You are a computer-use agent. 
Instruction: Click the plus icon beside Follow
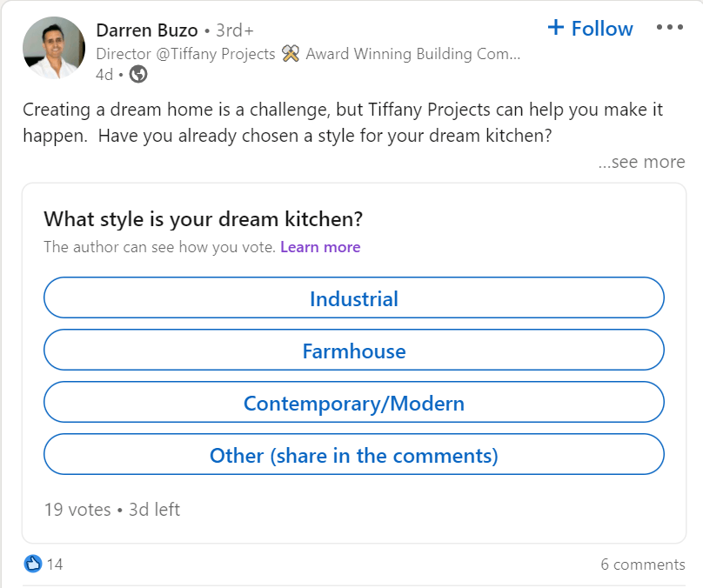556,27
